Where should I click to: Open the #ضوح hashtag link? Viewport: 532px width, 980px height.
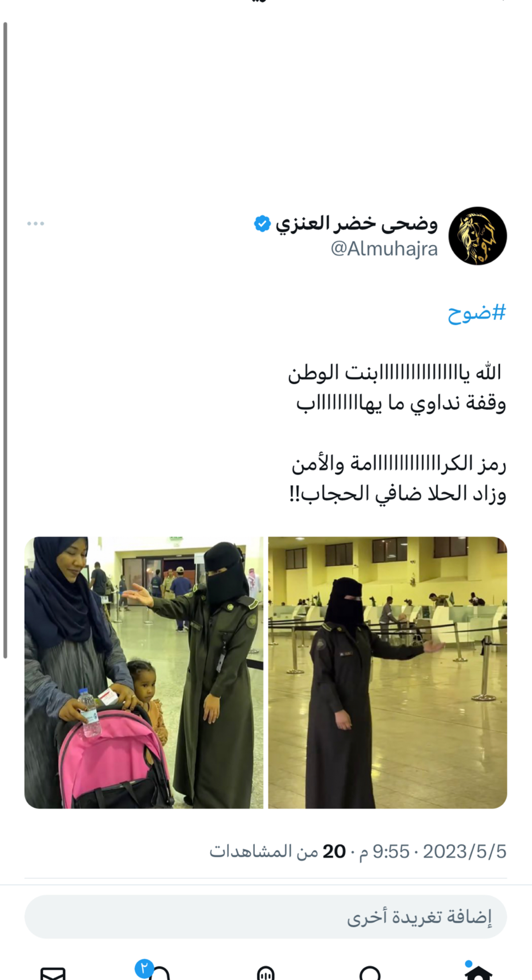(x=476, y=313)
